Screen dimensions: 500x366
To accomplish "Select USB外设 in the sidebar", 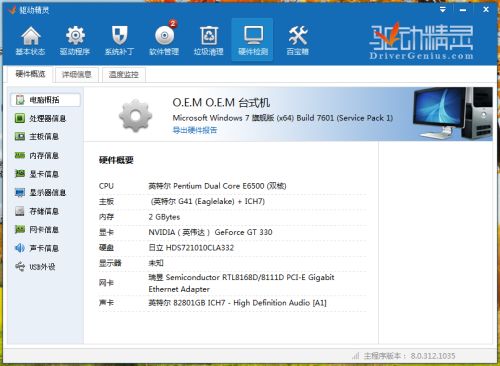I will [42, 267].
